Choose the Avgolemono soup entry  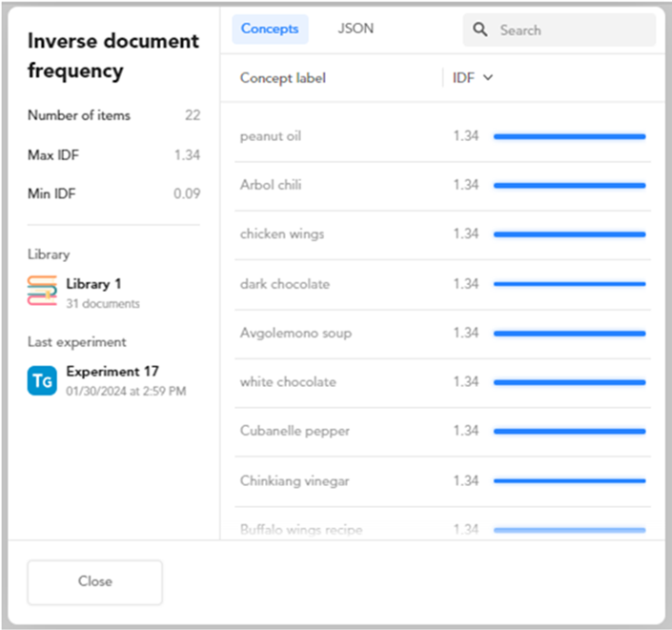[x=295, y=333]
